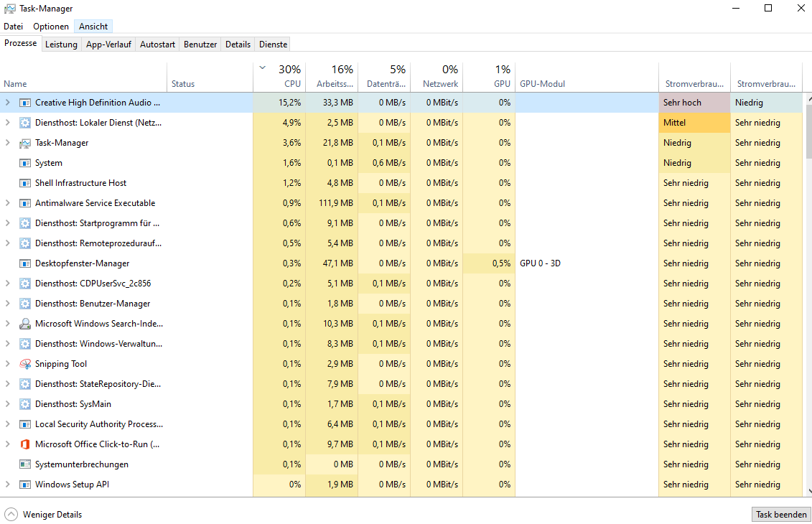Expand Windows Setup API row
The height and width of the screenshot is (524, 812).
(x=7, y=485)
